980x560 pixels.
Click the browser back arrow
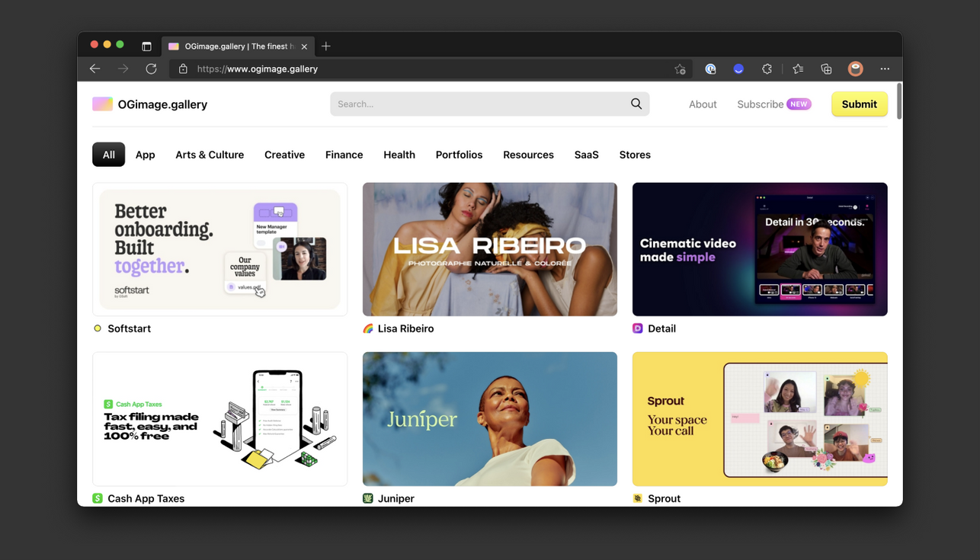click(x=95, y=69)
